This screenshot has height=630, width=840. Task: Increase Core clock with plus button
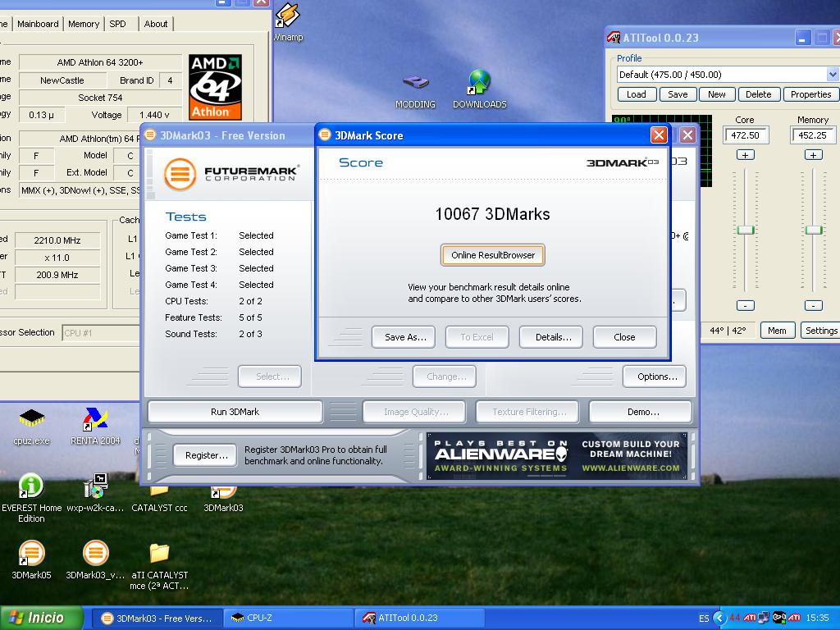coord(745,155)
